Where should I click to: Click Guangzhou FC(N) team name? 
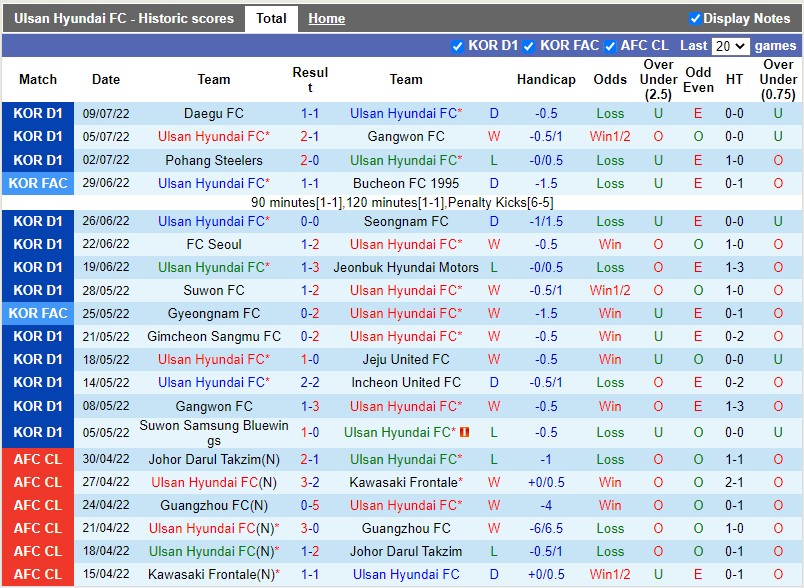click(214, 505)
